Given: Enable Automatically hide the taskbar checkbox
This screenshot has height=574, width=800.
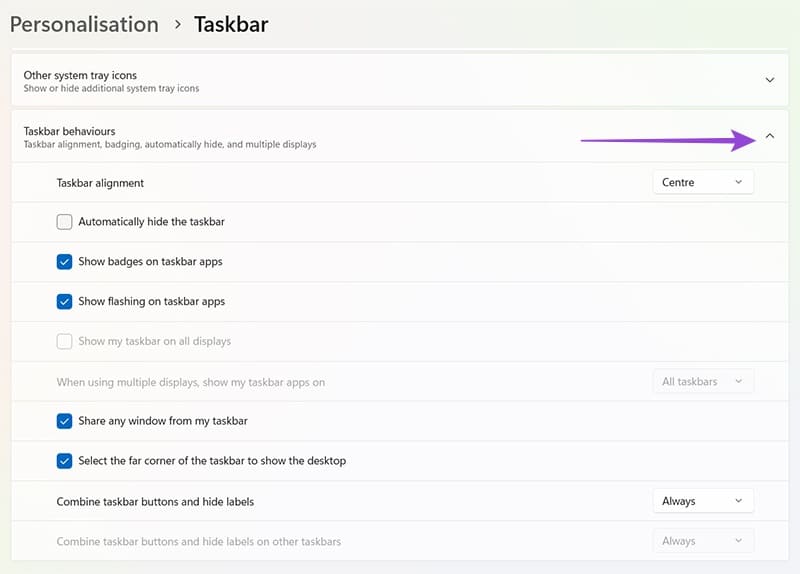Looking at the screenshot, I should pyautogui.click(x=65, y=222).
